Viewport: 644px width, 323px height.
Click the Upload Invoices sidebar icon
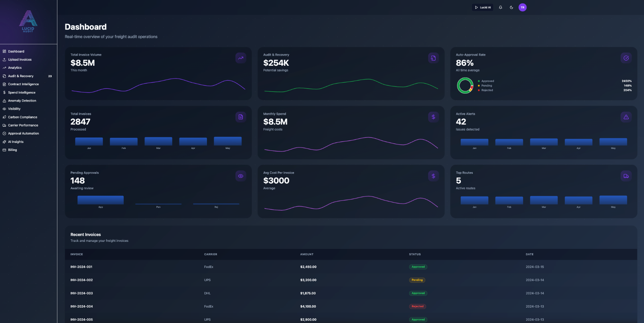[x=4, y=59]
